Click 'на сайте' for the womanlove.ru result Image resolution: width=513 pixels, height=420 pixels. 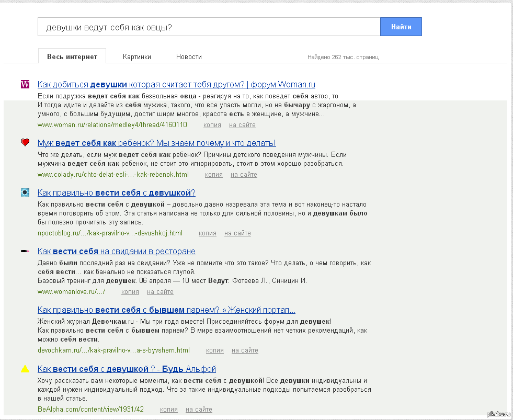tap(161, 292)
